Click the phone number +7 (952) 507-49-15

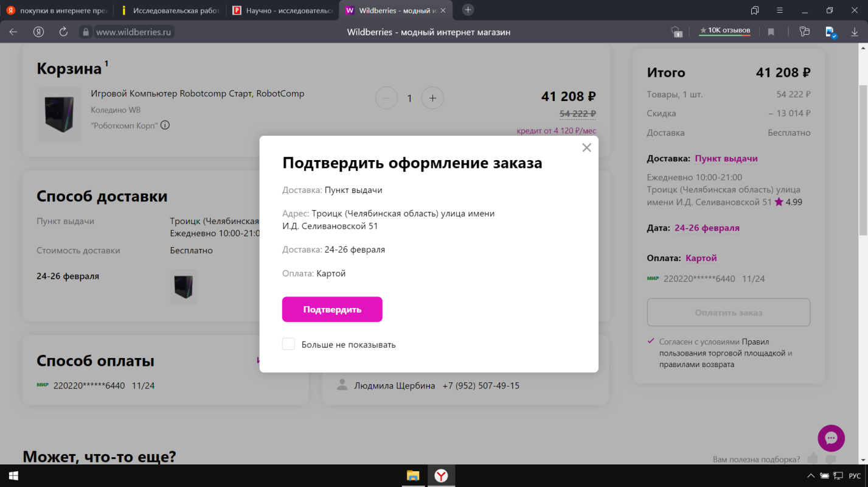point(481,386)
